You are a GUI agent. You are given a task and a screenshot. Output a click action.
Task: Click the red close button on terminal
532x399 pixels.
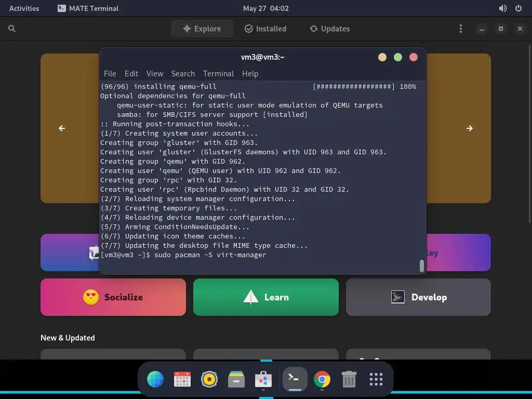[x=414, y=57]
